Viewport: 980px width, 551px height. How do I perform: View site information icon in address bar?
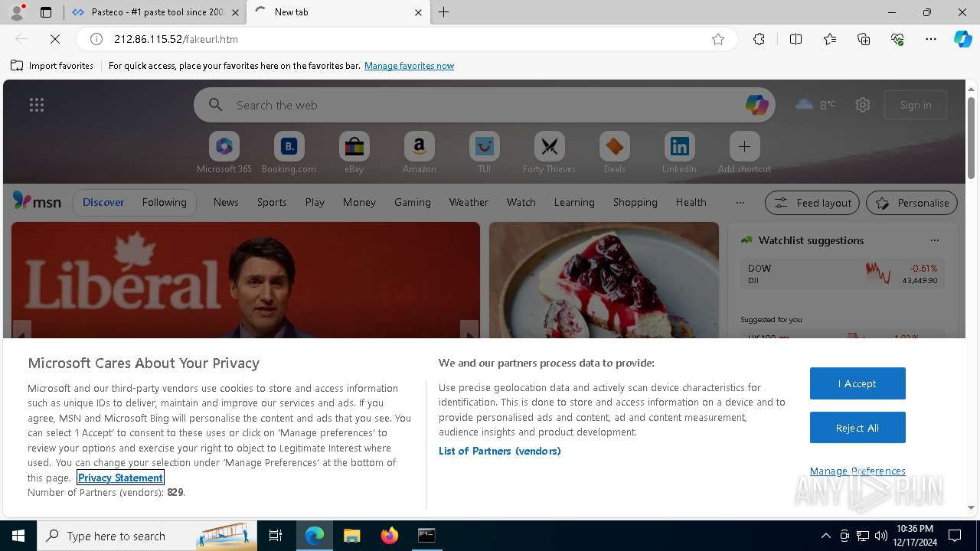coord(96,39)
